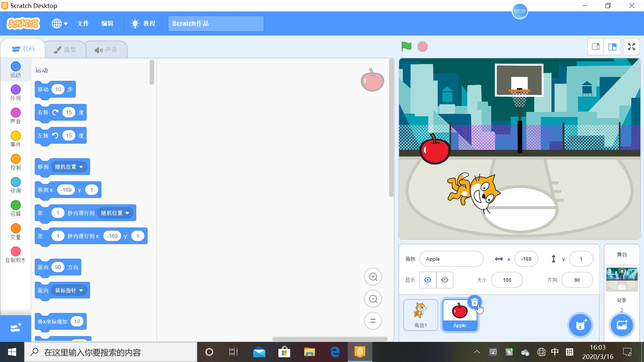Open the add extension button
The image size is (644, 362).
pyautogui.click(x=16, y=328)
